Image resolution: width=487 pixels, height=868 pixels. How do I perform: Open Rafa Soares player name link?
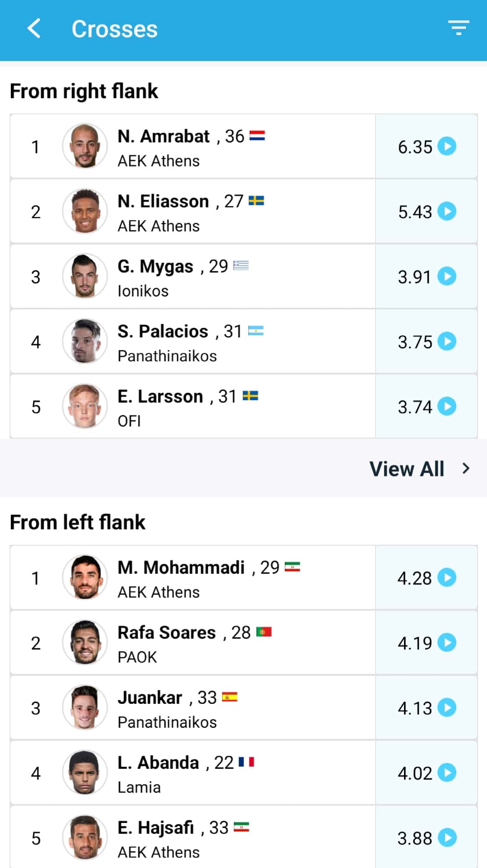pos(166,633)
